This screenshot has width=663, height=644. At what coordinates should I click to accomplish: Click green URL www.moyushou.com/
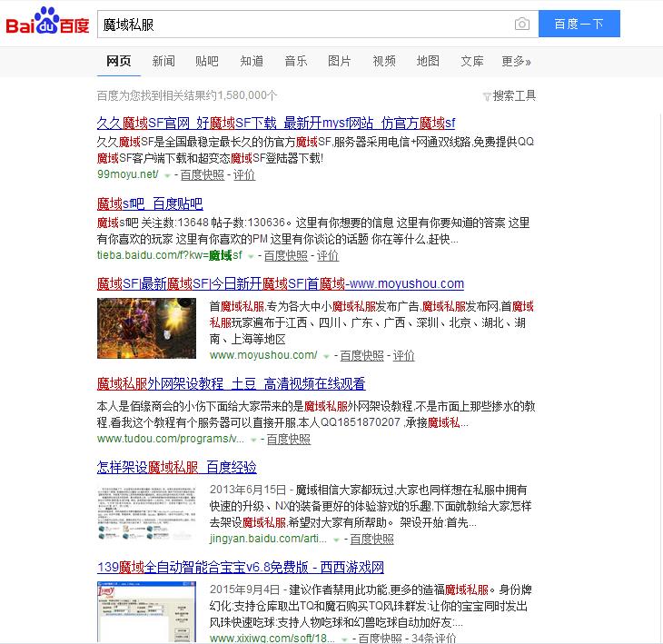(263, 355)
